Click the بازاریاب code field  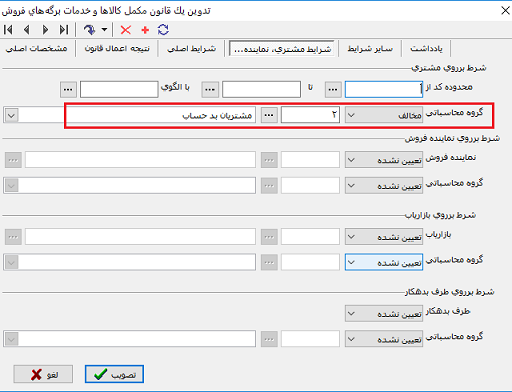coord(310,237)
